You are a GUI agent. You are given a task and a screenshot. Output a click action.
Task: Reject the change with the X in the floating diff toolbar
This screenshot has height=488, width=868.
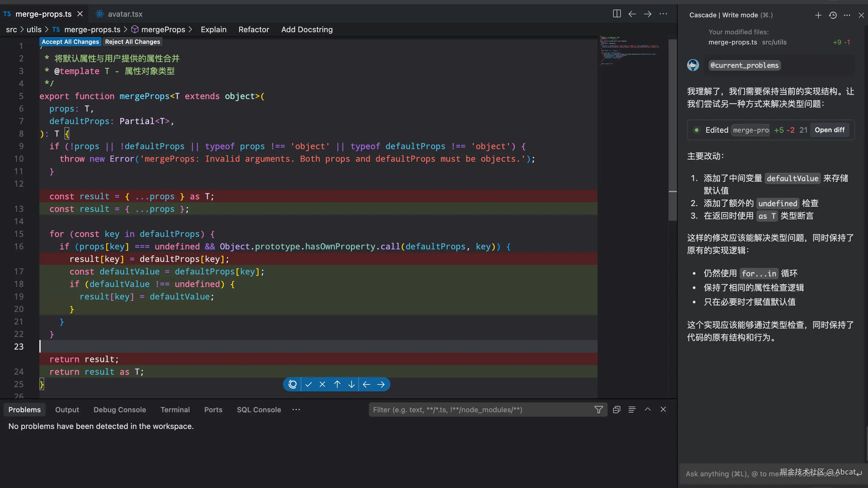tap(322, 384)
